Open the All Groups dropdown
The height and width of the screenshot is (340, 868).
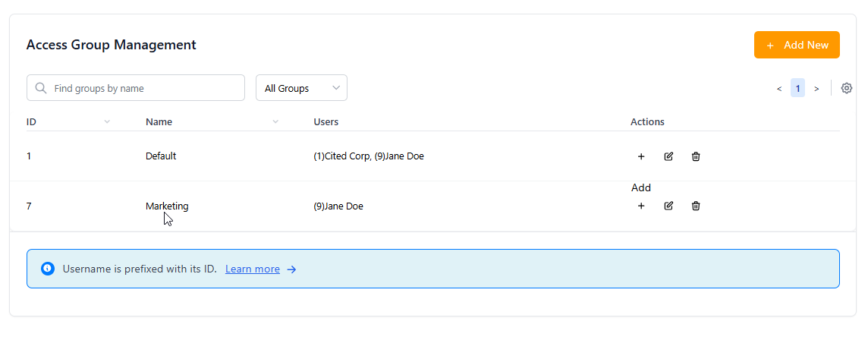[301, 88]
